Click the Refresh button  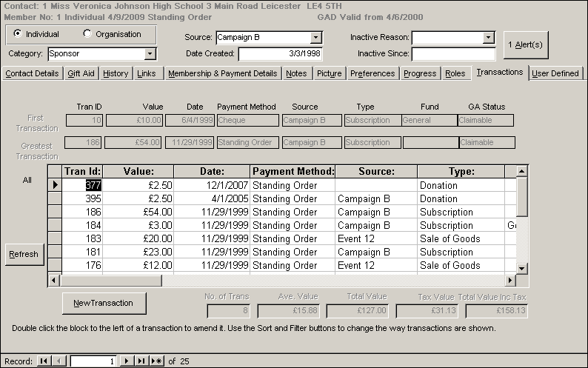[24, 254]
